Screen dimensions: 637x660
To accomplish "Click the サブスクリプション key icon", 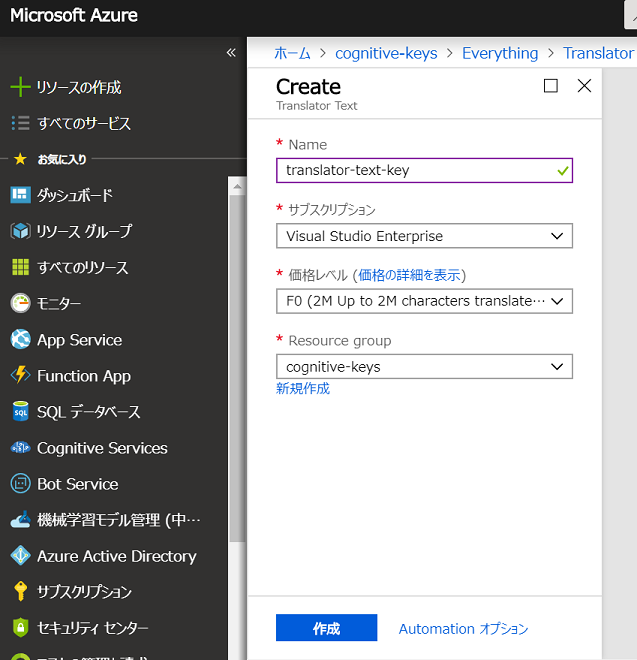I will coord(20,591).
